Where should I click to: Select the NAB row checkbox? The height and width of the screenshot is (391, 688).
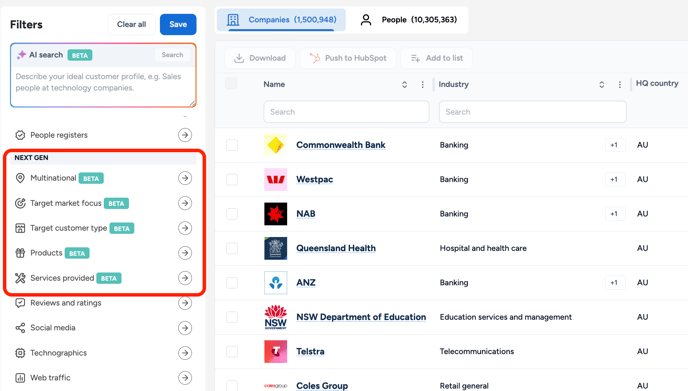point(232,214)
